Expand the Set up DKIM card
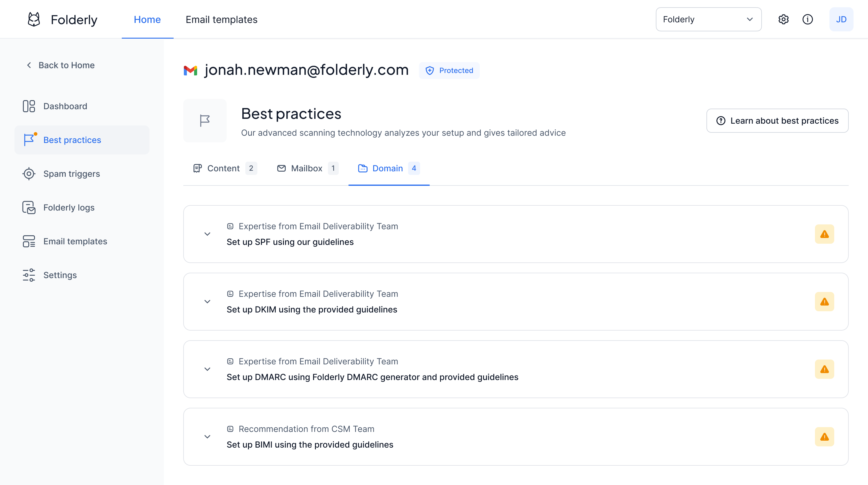The image size is (868, 485). (207, 302)
